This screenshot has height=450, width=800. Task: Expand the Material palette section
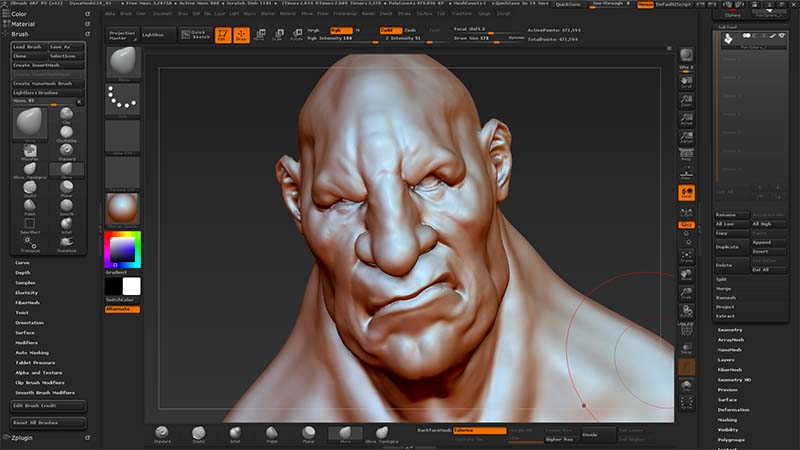[23, 24]
